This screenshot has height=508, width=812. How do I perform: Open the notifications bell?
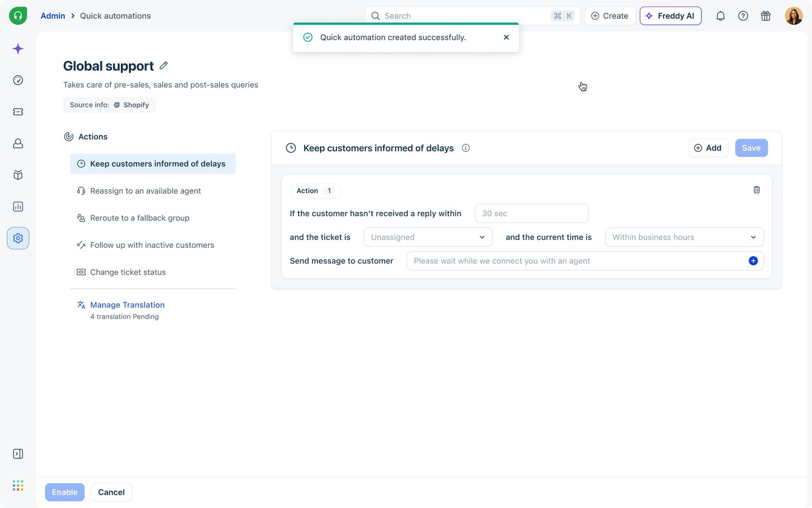click(720, 16)
